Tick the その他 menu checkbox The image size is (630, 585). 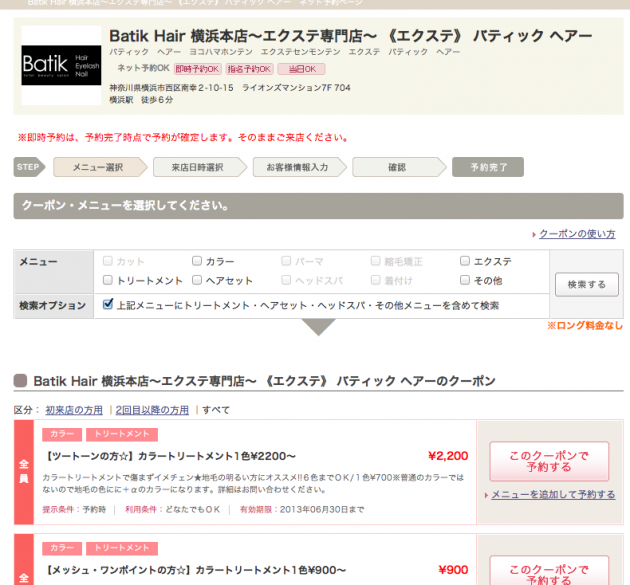coord(464,280)
